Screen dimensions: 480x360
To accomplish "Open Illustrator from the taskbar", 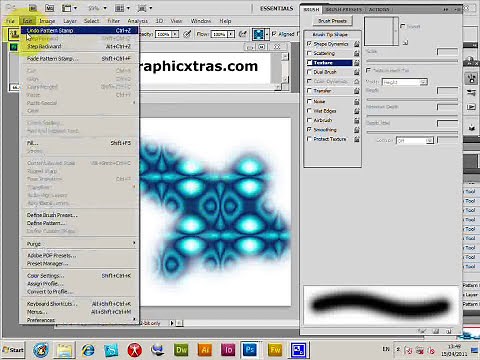I will pos(205,350).
